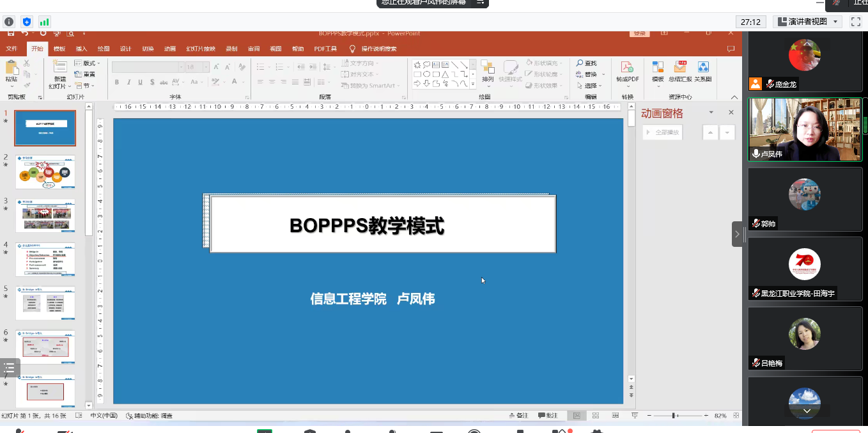Viewport: 868px width, 433px height.
Task: Click the Find (查找) magnifier icon
Action: [580, 63]
